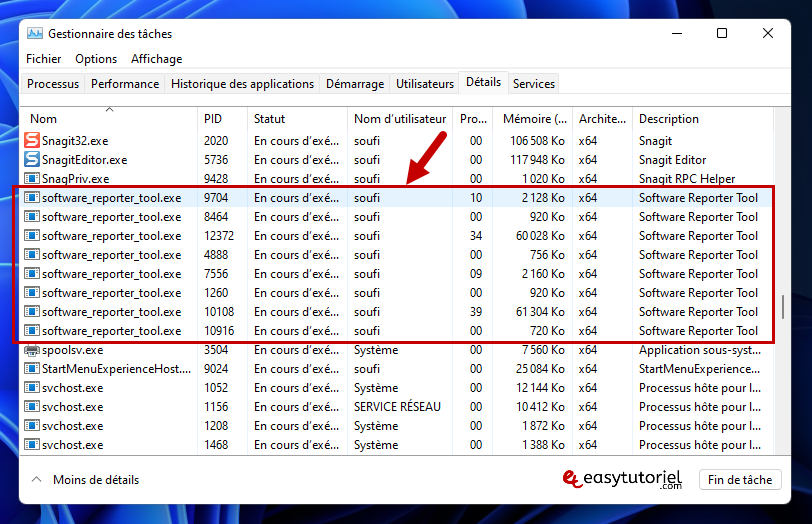Click the Snagit Editor description cell
This screenshot has height=524, width=812.
click(x=672, y=160)
